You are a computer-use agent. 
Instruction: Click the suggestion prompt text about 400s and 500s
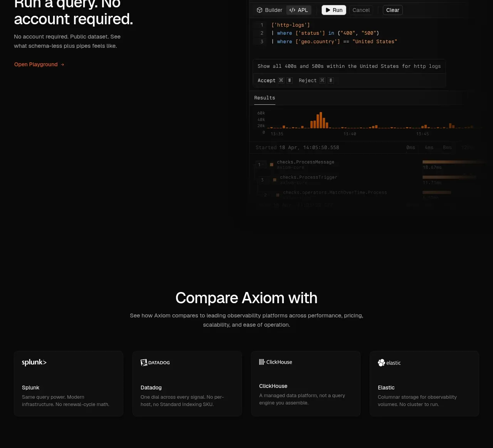[x=349, y=66]
